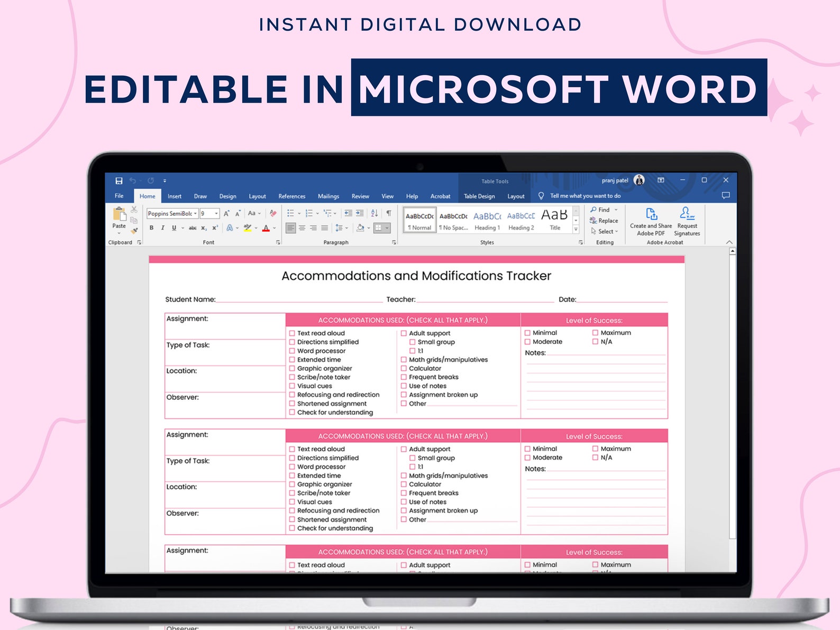Open the comments pane icon
Image resolution: width=840 pixels, height=630 pixels.
tap(726, 196)
